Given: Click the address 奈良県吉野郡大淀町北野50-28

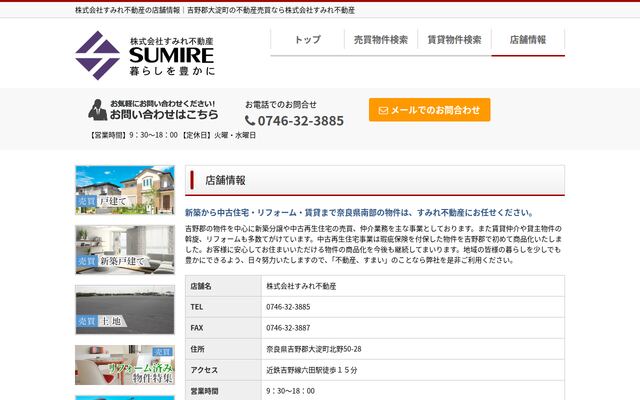Looking at the screenshot, I should (x=313, y=349).
